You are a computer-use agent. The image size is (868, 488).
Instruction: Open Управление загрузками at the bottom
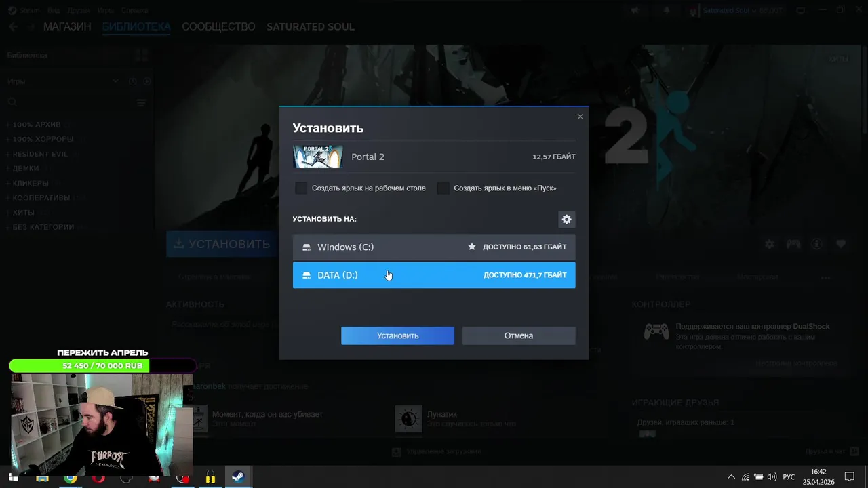pos(437,451)
